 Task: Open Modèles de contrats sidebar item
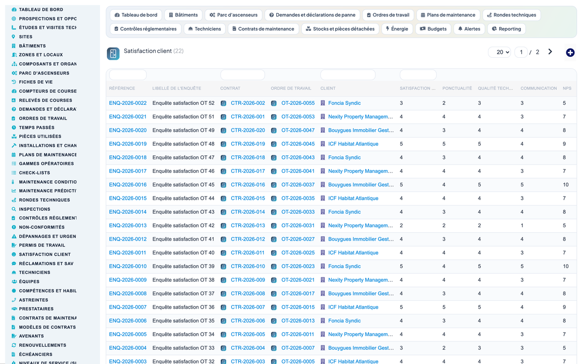coord(48,327)
